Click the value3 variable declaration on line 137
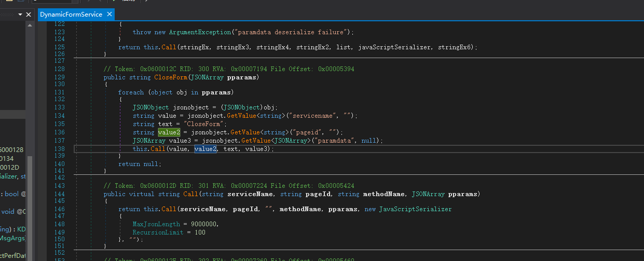644x261 pixels. pos(180,141)
